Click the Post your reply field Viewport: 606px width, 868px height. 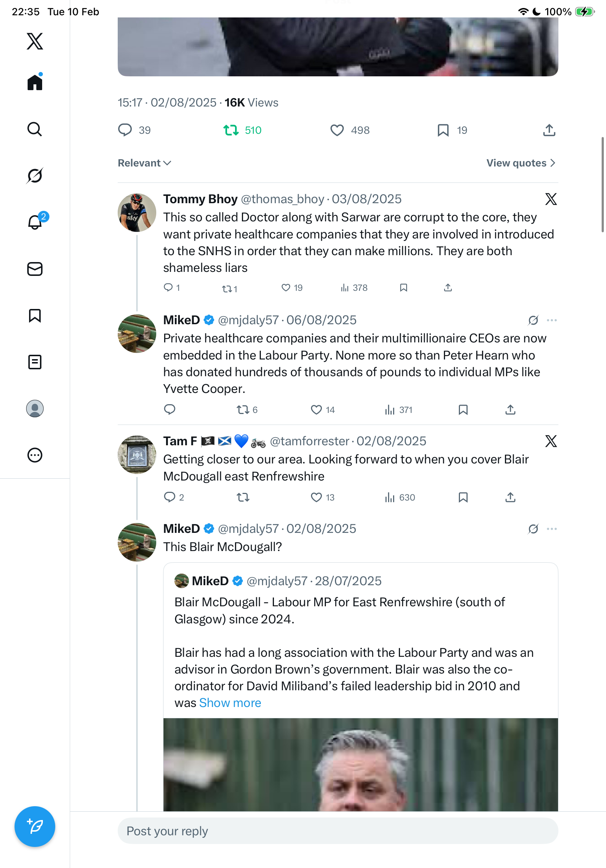click(x=338, y=831)
